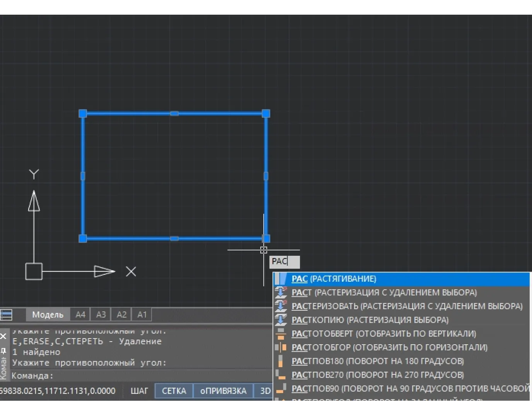Close the command line panel
Viewport: 532px width, 415px height.
click(3, 336)
